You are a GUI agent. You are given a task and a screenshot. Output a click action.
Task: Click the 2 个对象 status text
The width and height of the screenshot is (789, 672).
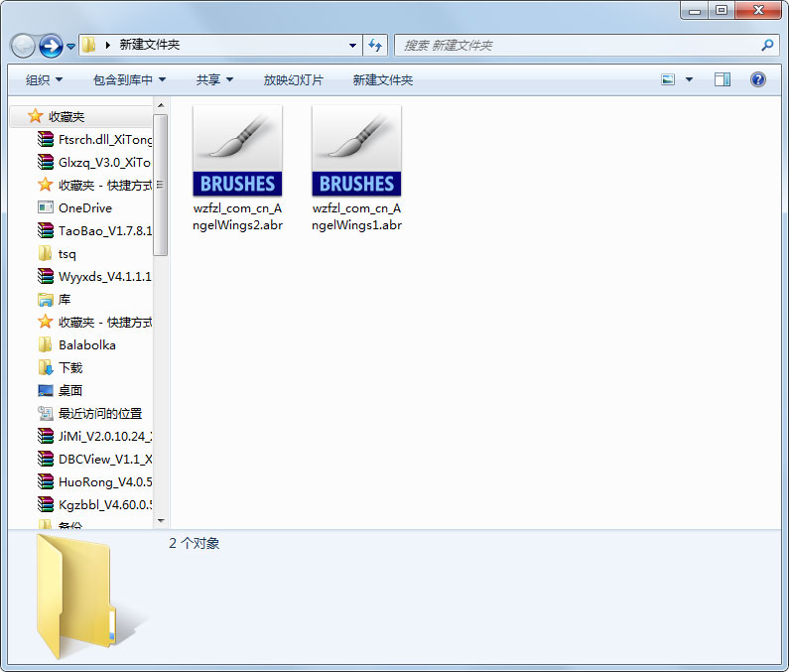pyautogui.click(x=195, y=543)
